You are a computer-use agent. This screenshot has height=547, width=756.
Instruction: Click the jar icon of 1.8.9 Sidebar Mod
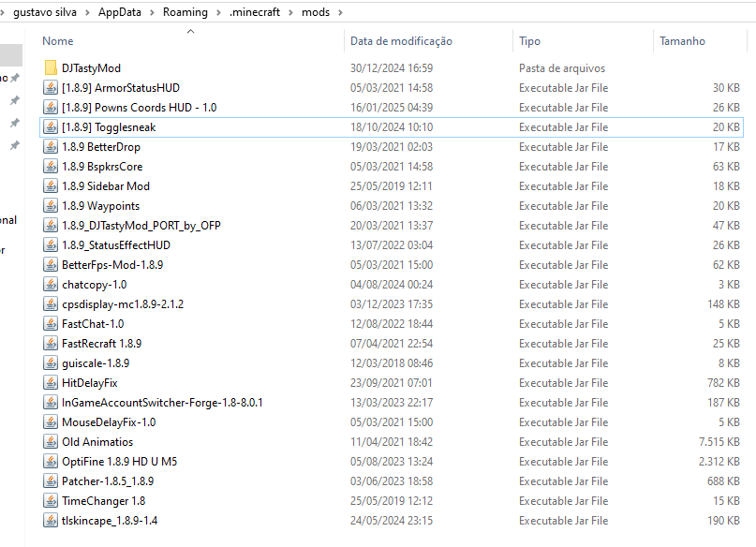pos(51,186)
